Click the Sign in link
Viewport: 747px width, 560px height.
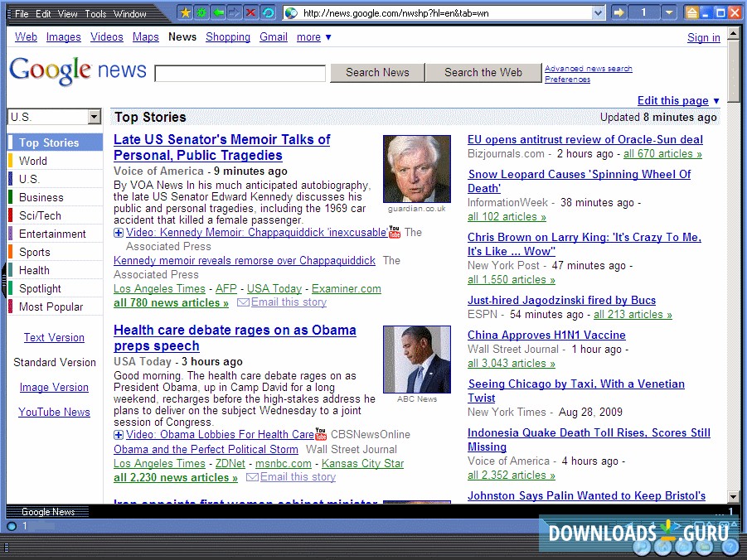[x=704, y=37]
